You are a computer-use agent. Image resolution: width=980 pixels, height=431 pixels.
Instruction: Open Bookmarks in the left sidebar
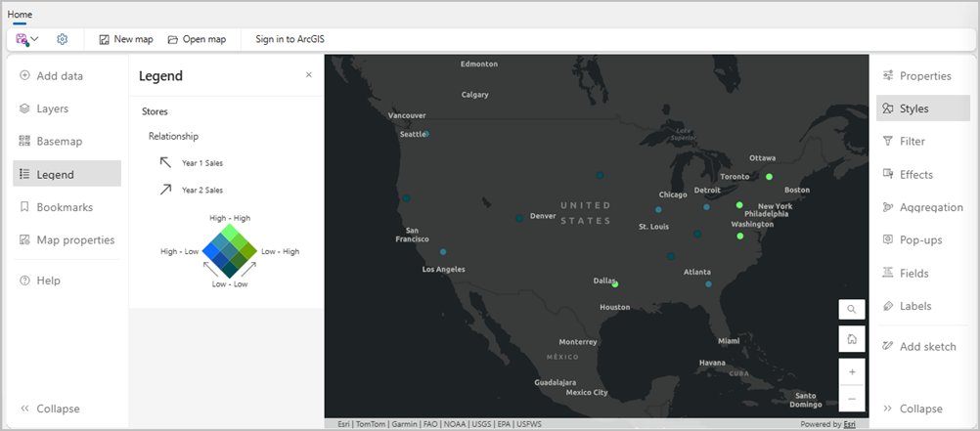click(67, 207)
